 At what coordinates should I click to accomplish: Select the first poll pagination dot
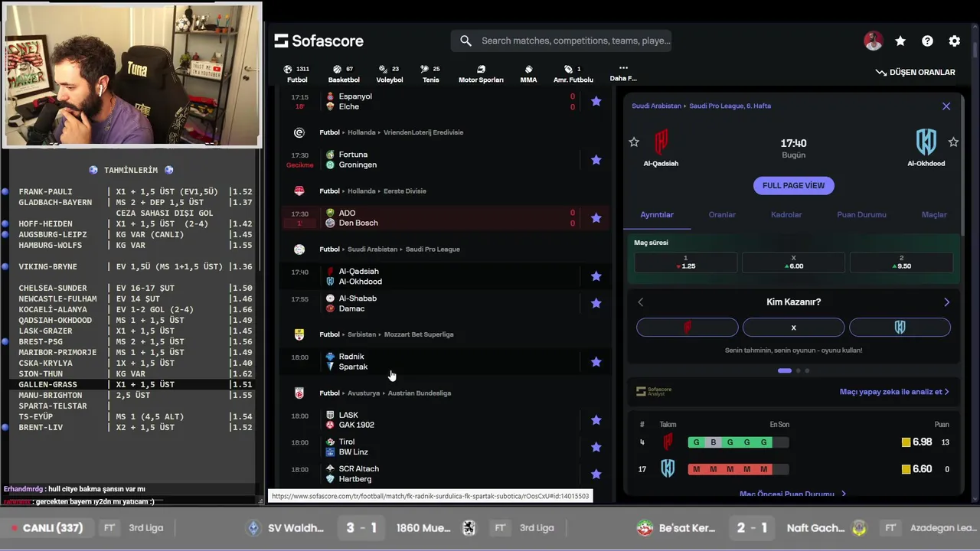click(x=785, y=370)
